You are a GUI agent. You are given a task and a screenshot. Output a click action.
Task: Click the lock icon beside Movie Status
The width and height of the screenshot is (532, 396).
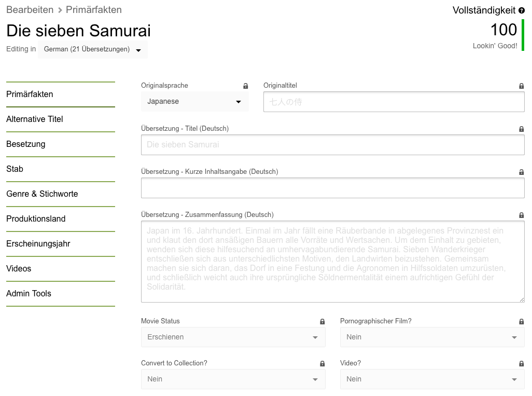[323, 321]
